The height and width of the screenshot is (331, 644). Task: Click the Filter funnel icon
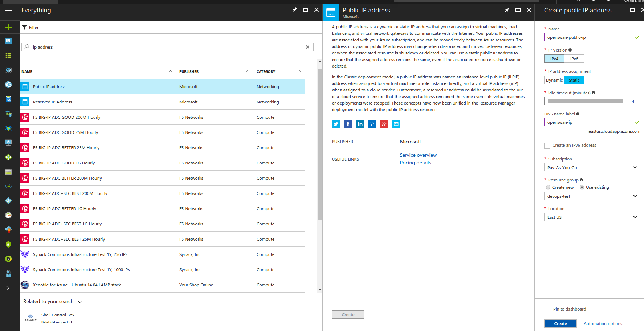[x=24, y=27]
